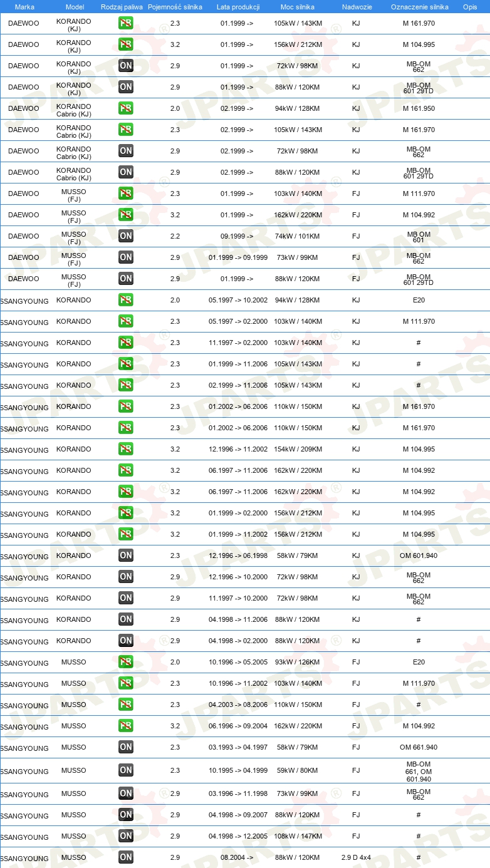Click the 'Marka' column header

24,7
